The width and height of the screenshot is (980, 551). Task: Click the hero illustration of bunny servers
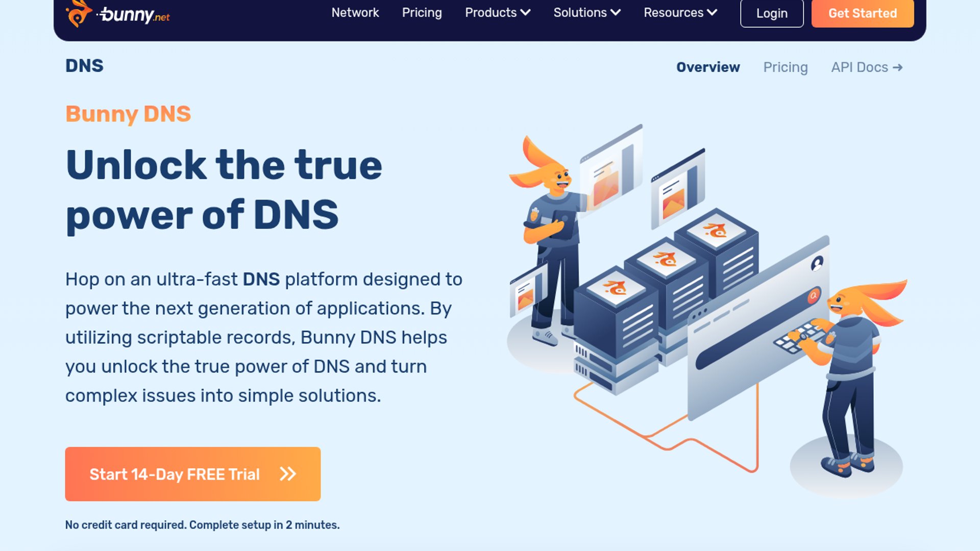pyautogui.click(x=707, y=311)
